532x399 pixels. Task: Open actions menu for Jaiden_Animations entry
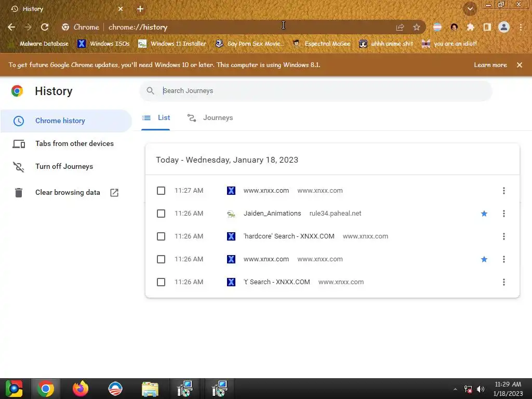tap(504, 214)
